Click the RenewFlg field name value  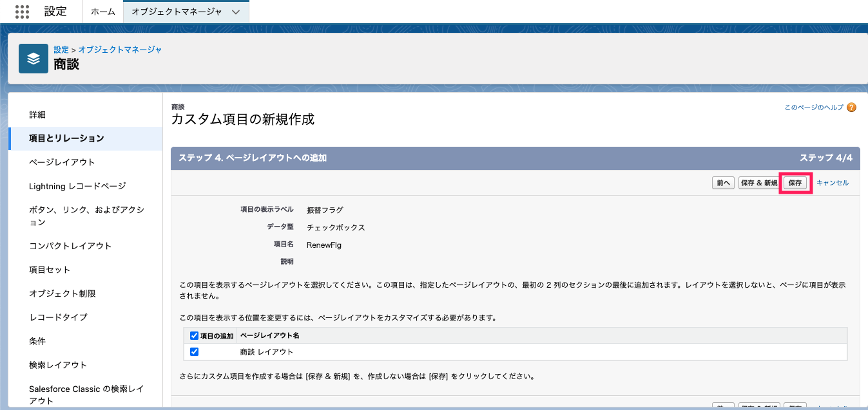pos(324,245)
